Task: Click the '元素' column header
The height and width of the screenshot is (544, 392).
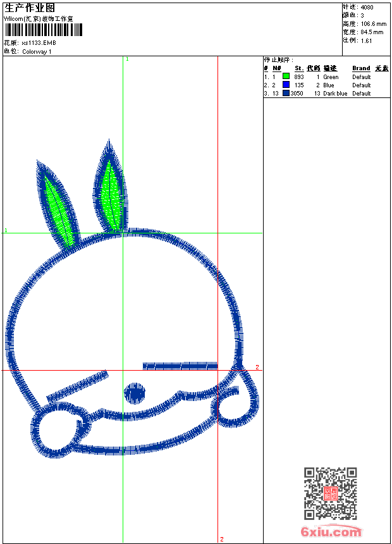Action: 382,68
